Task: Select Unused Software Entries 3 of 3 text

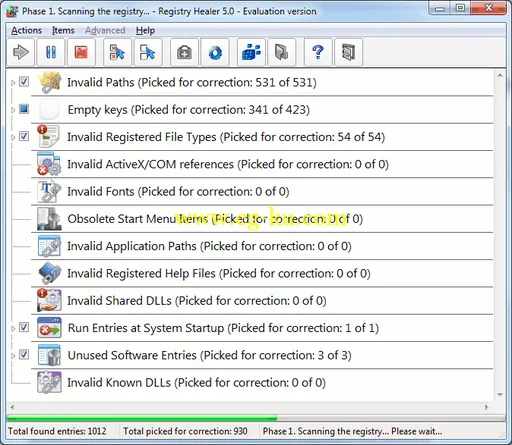Action: tap(209, 356)
